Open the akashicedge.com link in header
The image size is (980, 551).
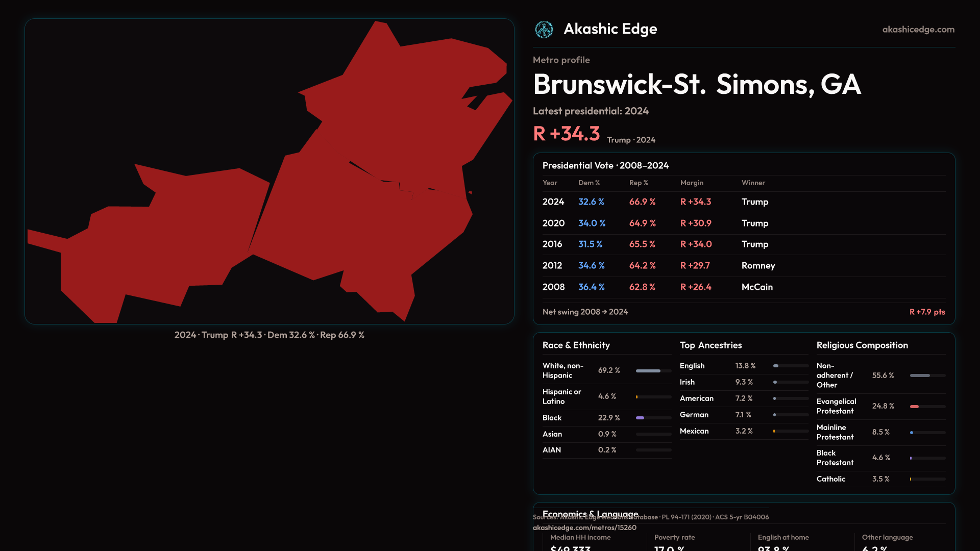pyautogui.click(x=918, y=30)
